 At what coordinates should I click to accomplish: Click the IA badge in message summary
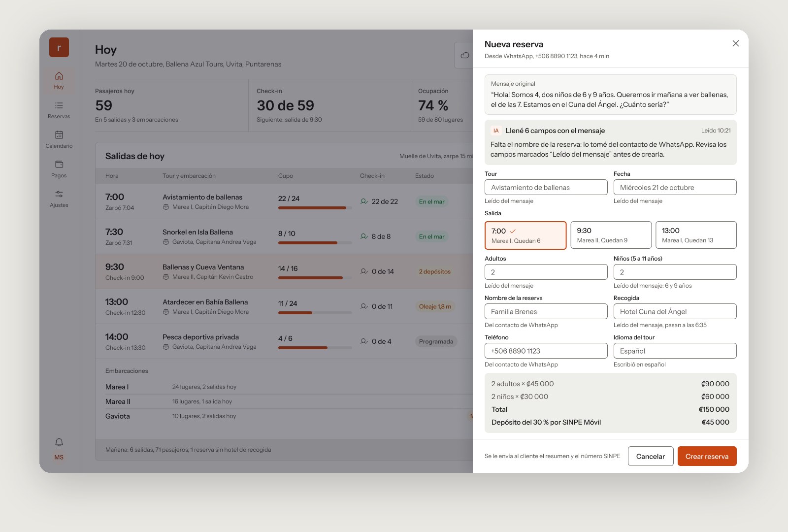[x=496, y=131]
